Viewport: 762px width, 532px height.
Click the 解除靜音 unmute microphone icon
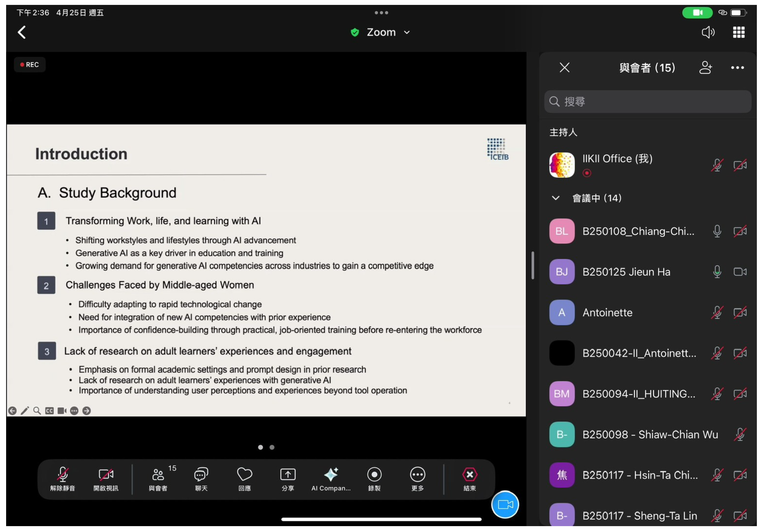click(62, 475)
